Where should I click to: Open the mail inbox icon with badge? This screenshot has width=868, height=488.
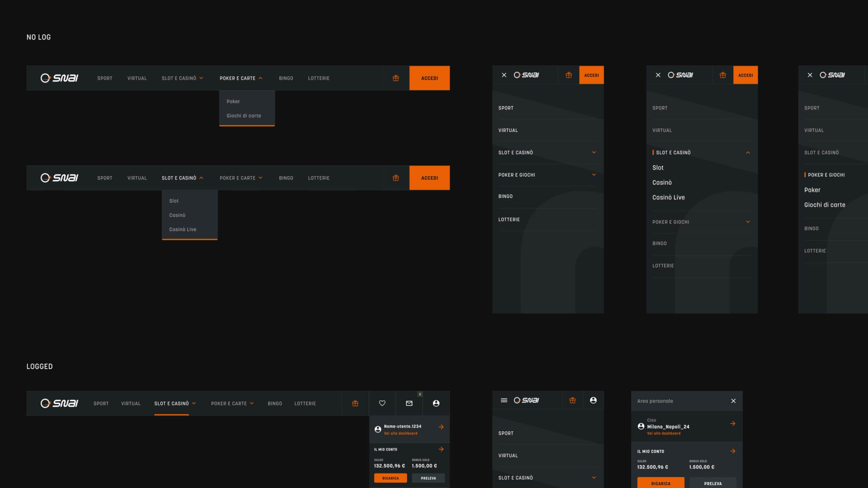click(x=409, y=403)
